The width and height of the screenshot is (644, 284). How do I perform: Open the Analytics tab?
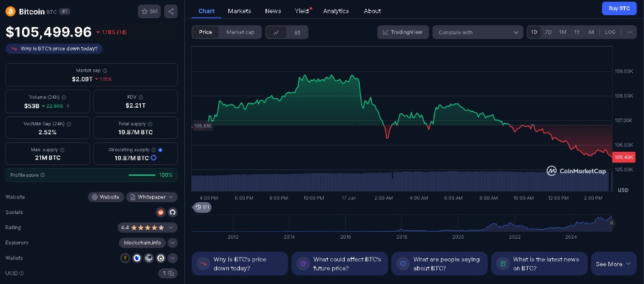point(336,11)
